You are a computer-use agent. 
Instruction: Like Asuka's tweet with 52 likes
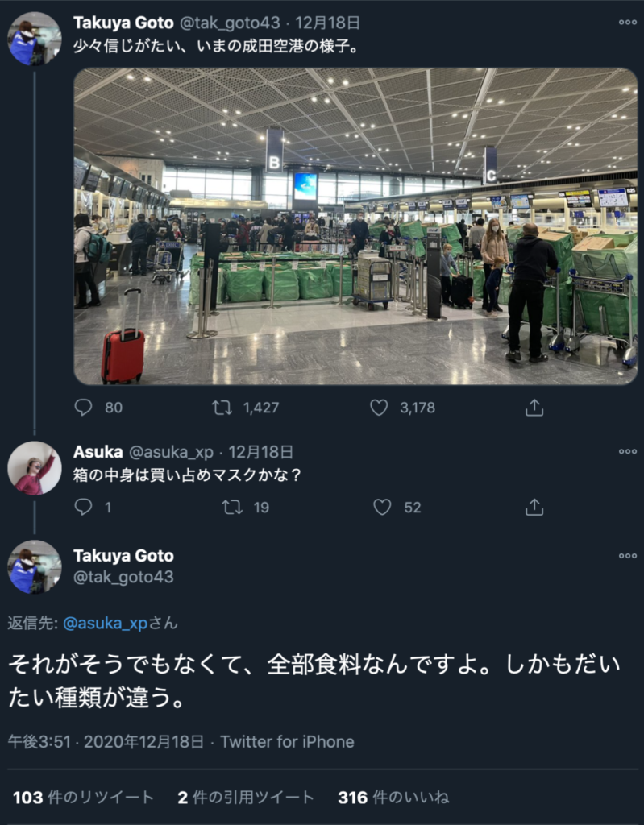click(382, 507)
